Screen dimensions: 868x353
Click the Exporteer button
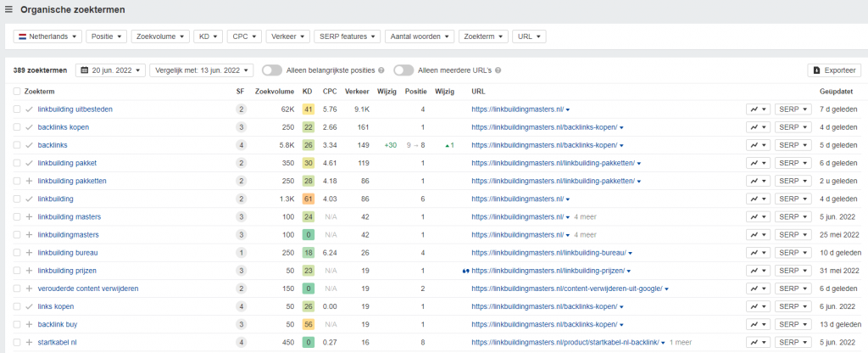(x=834, y=70)
